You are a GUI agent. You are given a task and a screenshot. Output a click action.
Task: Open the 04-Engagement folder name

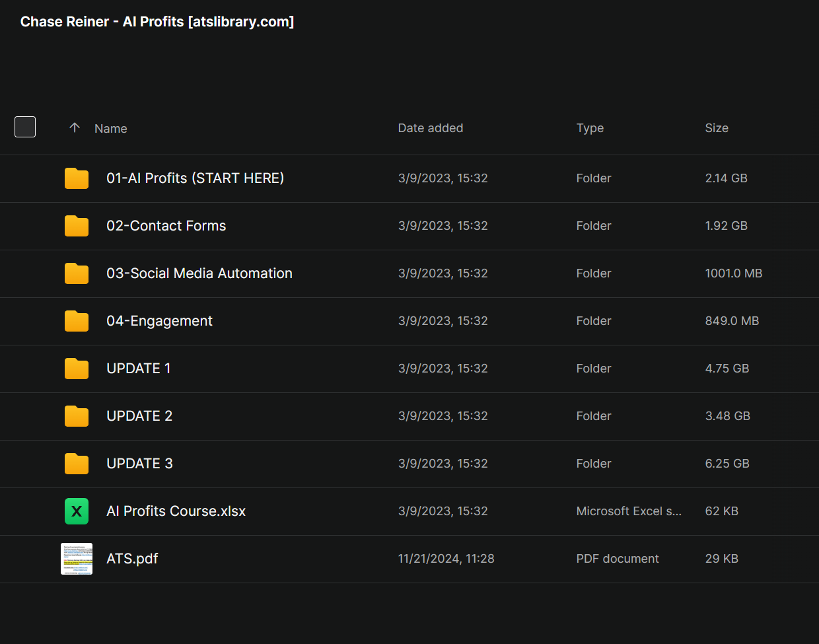[x=160, y=321]
